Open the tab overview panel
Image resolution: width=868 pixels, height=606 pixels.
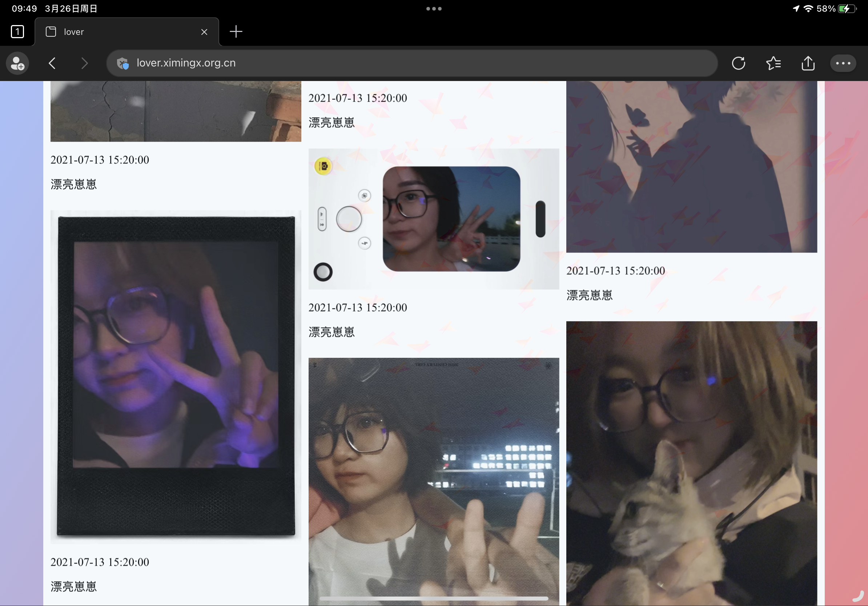click(x=17, y=32)
